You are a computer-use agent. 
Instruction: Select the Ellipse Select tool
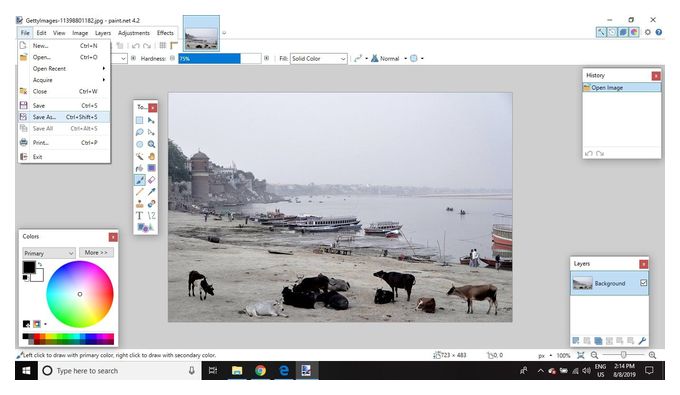[x=139, y=144]
